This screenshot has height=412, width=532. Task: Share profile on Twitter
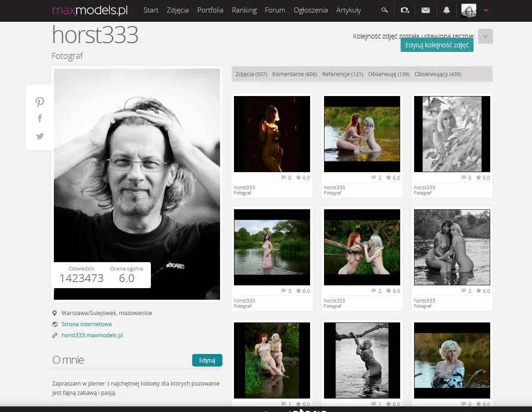pos(40,136)
